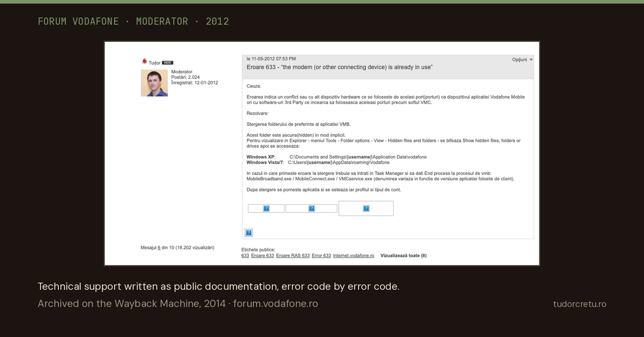Click Vizualizează toate (8) tags
The width and height of the screenshot is (644, 337).
click(x=403, y=255)
